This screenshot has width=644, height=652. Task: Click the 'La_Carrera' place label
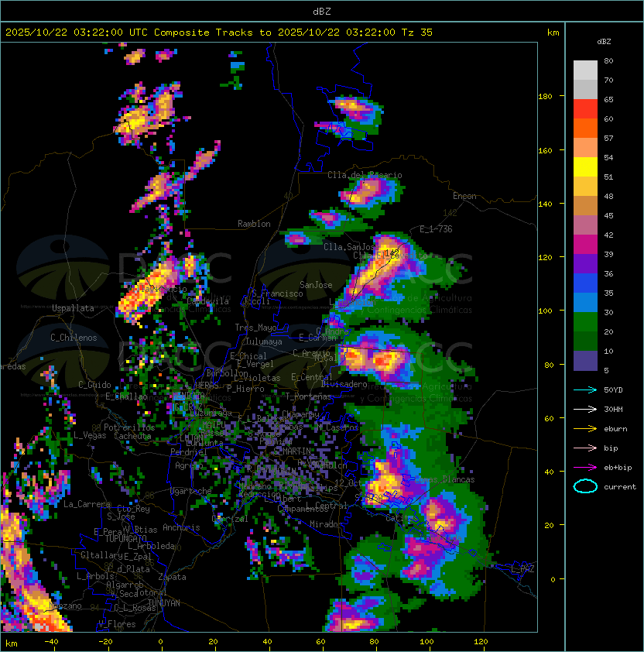(x=87, y=504)
